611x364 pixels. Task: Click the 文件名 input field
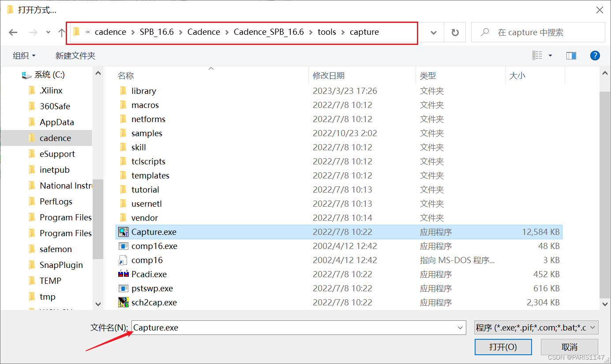293,327
